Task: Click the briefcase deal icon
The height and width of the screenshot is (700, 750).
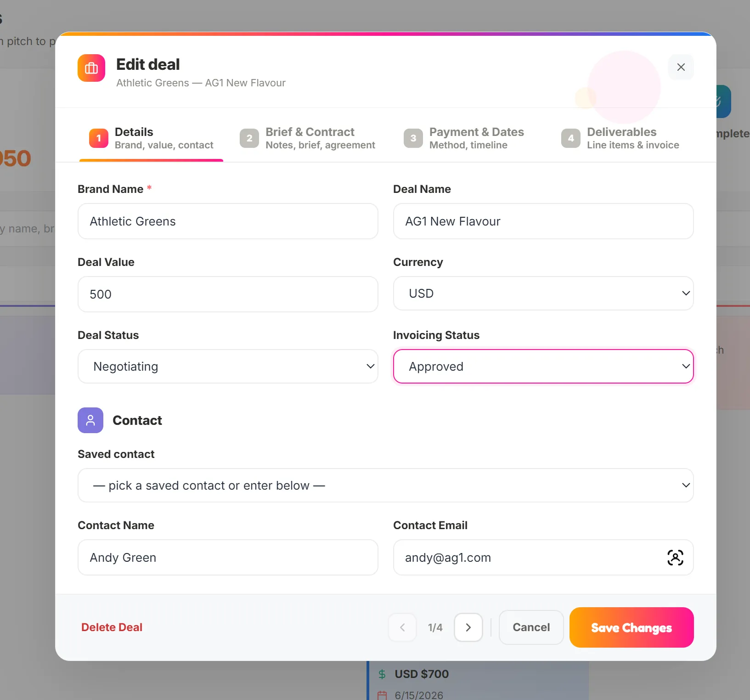Action: click(x=91, y=68)
